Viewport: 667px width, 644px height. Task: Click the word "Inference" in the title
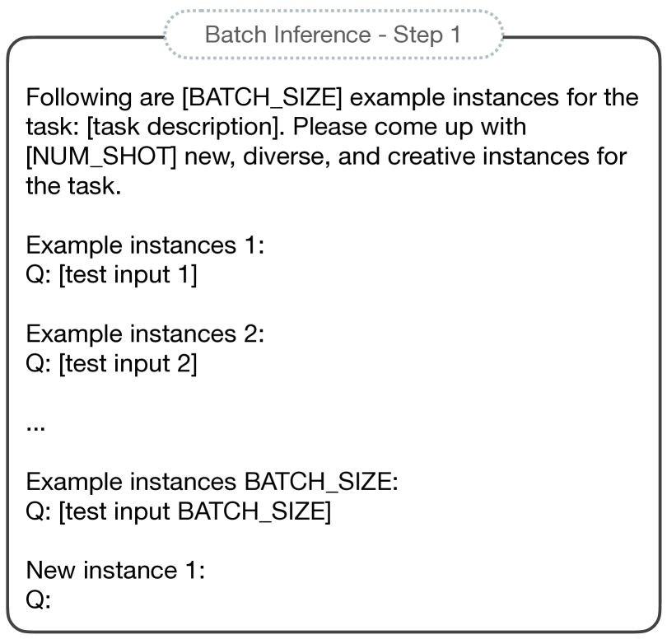[x=323, y=35]
